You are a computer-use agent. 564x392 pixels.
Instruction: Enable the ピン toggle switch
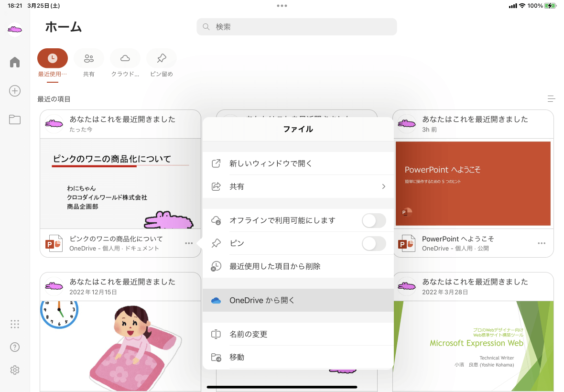coord(374,243)
